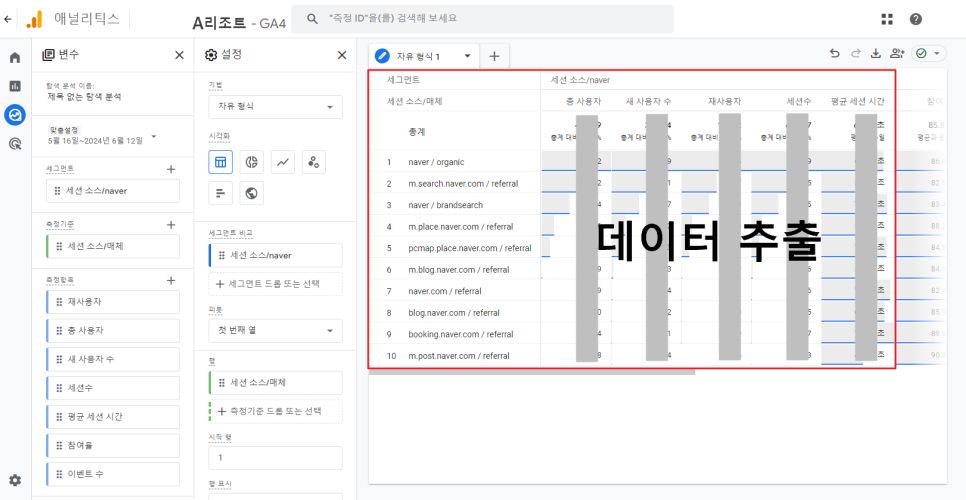Screen dimensions: 966x500
Task: Select 재사용자 metric chip
Action: 113,302
